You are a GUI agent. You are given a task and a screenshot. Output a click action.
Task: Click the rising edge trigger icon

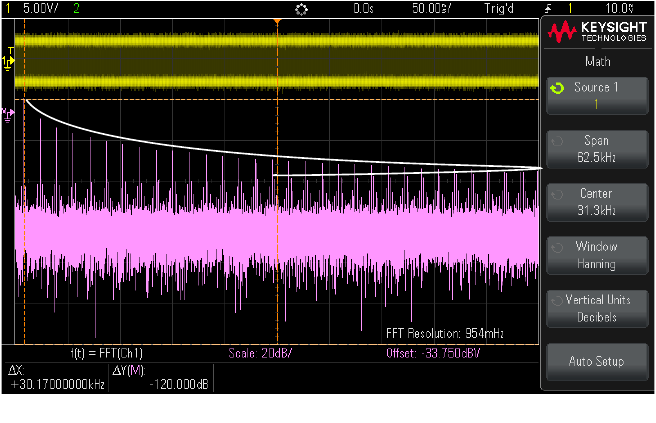(548, 9)
